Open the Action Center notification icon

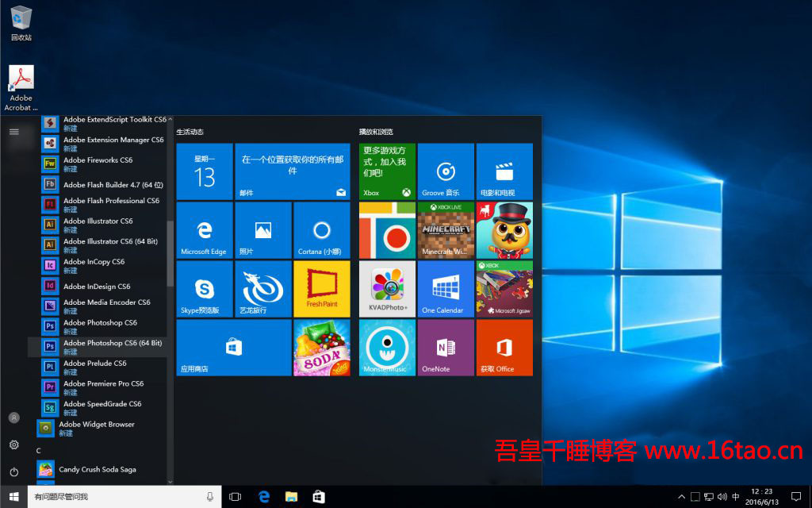(796, 497)
